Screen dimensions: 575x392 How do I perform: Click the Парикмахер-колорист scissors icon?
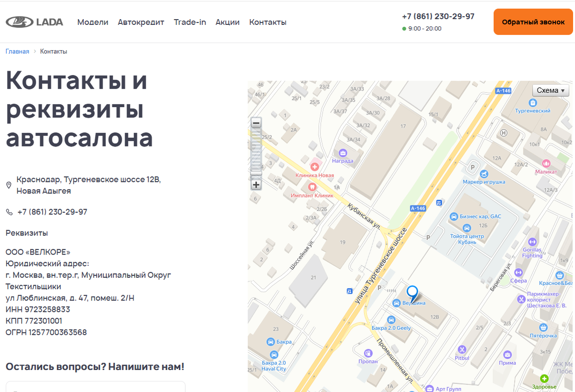521,299
